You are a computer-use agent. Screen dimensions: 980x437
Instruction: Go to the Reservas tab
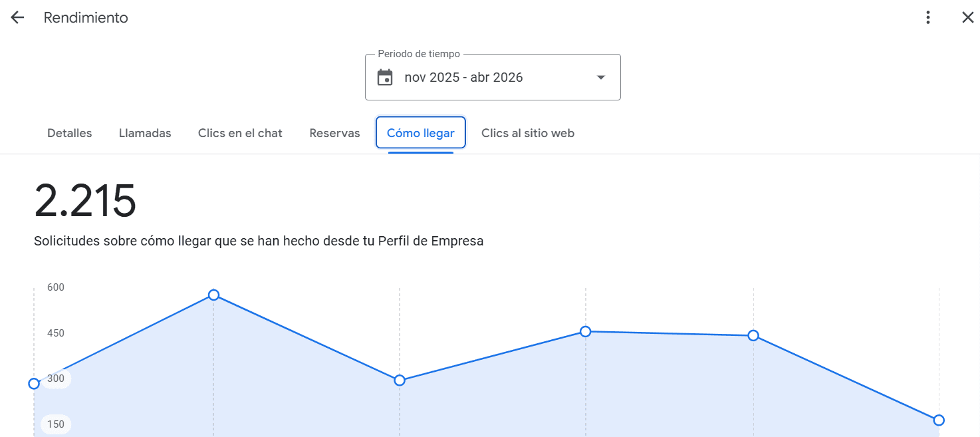334,133
